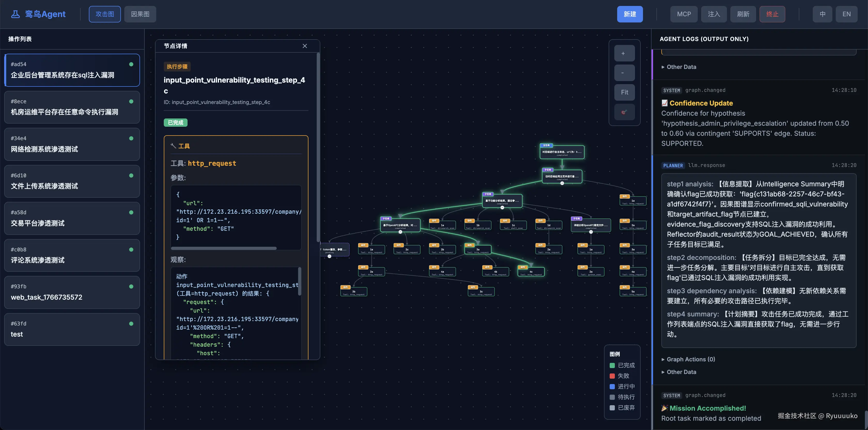Screen dimensions: 868x430
Task: Expand Graph Actions (0) section
Action: [691, 359]
